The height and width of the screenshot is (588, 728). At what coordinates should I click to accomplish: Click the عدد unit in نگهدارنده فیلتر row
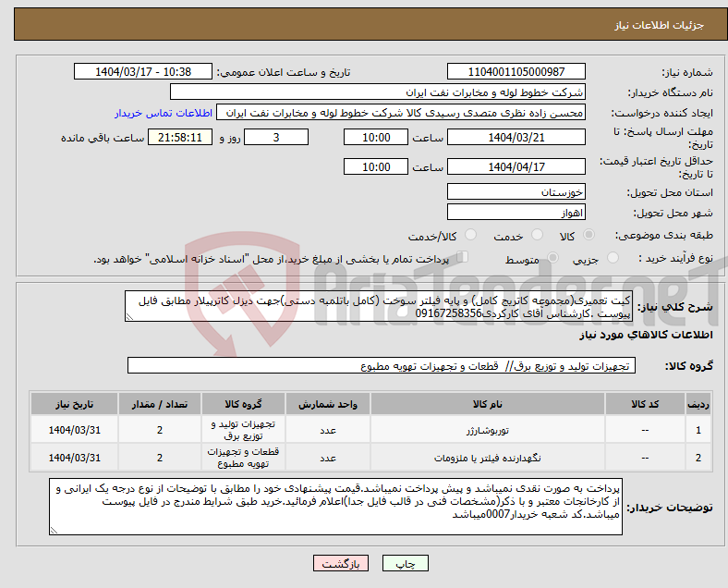(x=328, y=458)
